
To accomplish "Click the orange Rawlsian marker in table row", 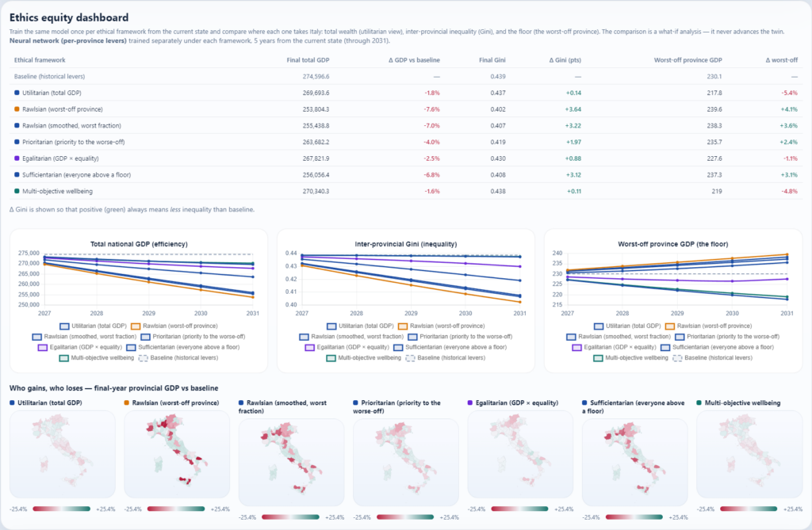I will click(17, 109).
